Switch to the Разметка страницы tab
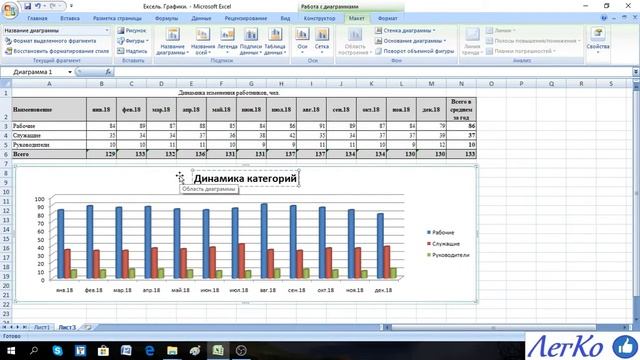This screenshot has height=360, width=640. [117, 18]
